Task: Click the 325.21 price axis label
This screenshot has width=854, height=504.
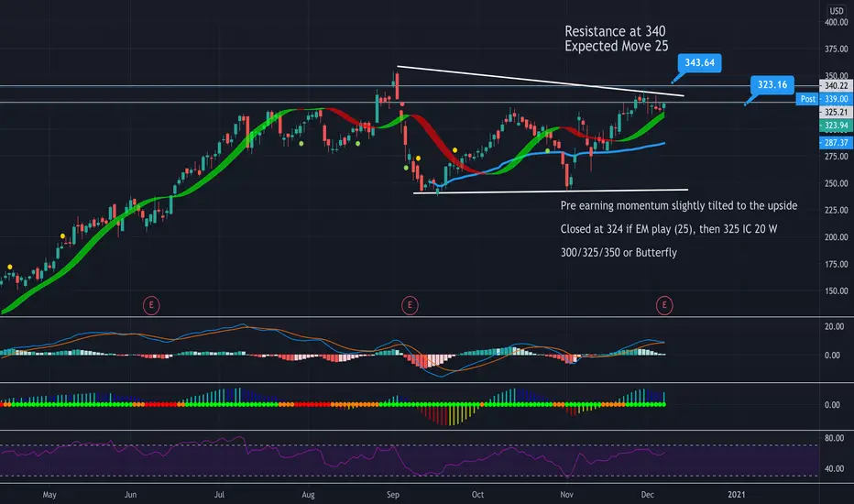Action: (x=836, y=112)
